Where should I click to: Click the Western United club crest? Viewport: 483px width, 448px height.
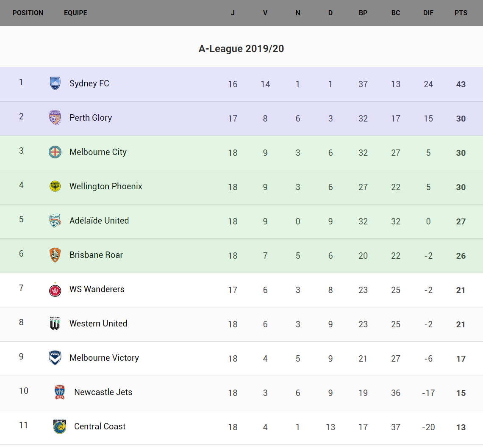(x=55, y=324)
